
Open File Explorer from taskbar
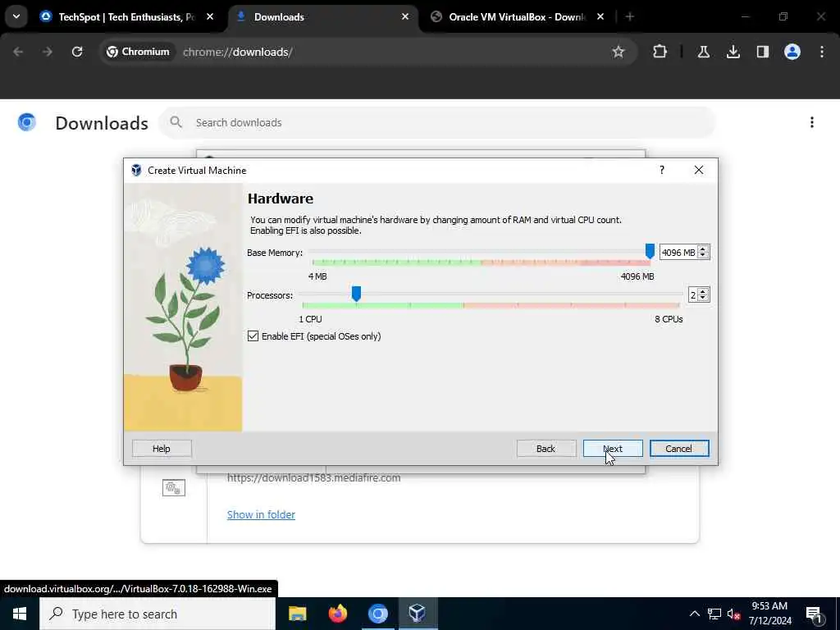click(297, 614)
